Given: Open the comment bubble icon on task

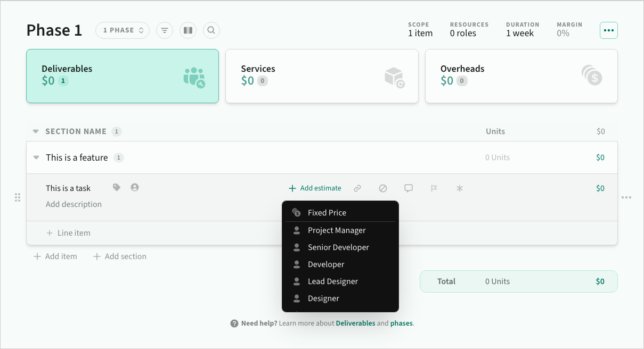Looking at the screenshot, I should [x=409, y=188].
